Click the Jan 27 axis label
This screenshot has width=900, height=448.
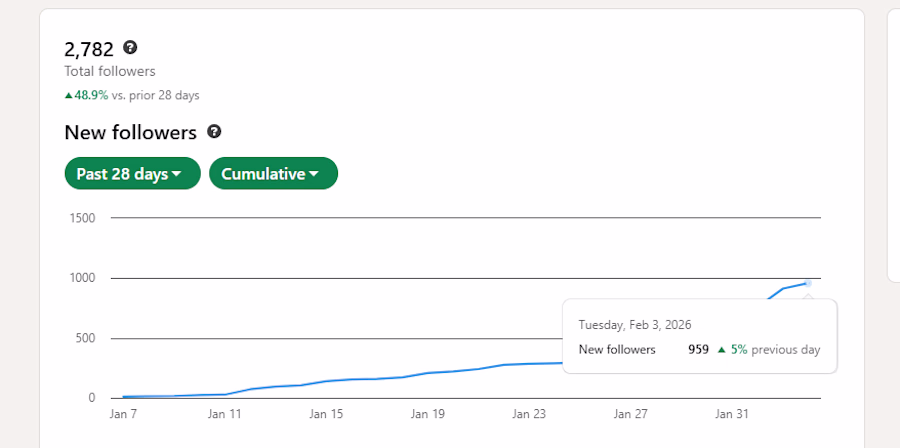[x=630, y=414]
